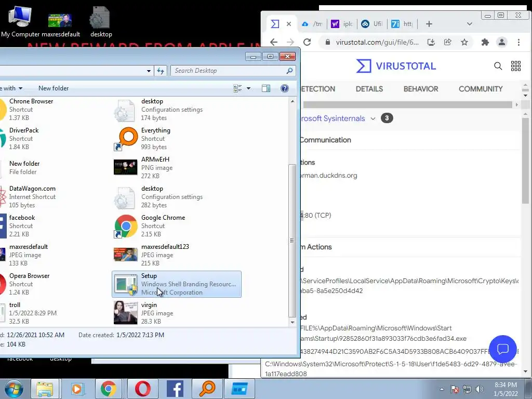532x399 pixels.
Task: Focus the Search Desktop field
Action: coord(233,71)
